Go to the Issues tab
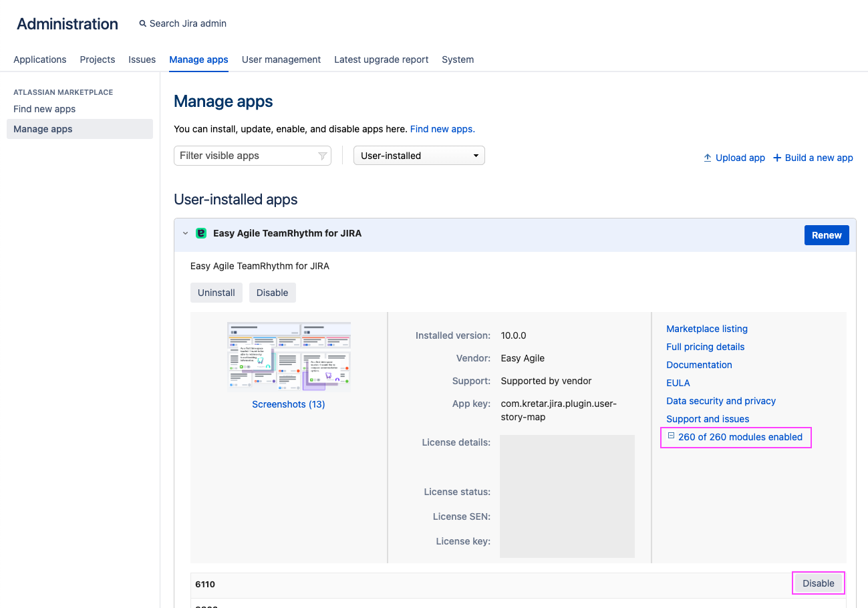The height and width of the screenshot is (608, 868). (142, 59)
